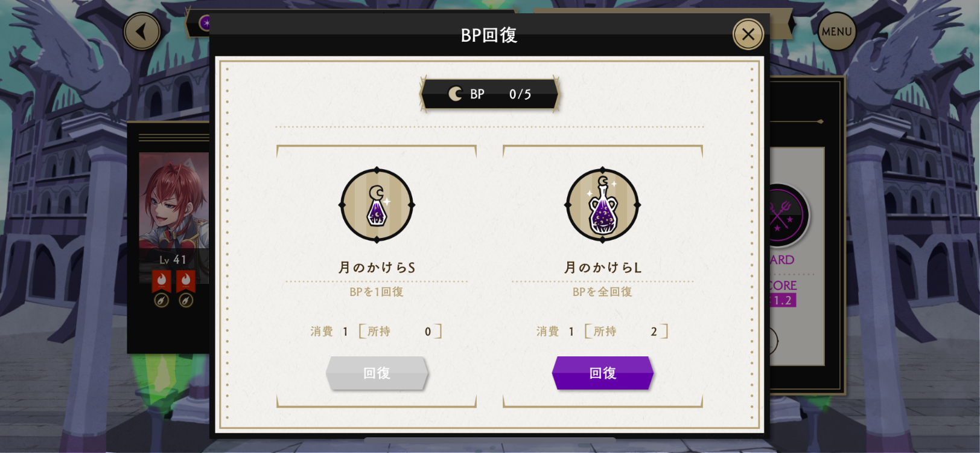
Task: Tap the crescent moon BP icon
Action: tap(455, 94)
